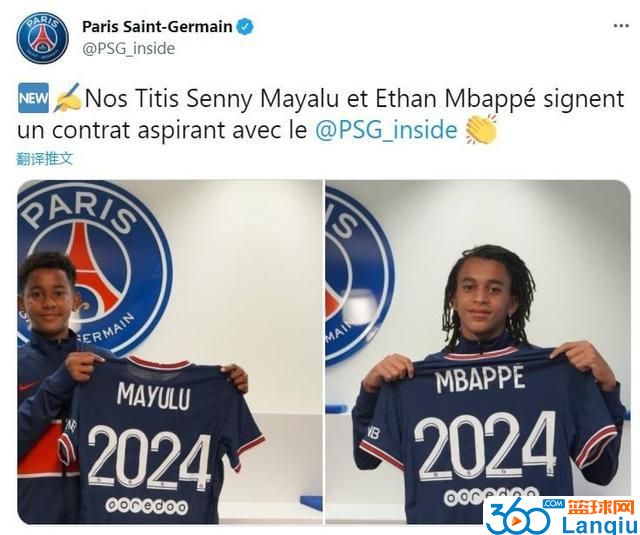Viewport: 640px width, 535px height.
Task: Click the writing hand emoji
Action: point(67,98)
